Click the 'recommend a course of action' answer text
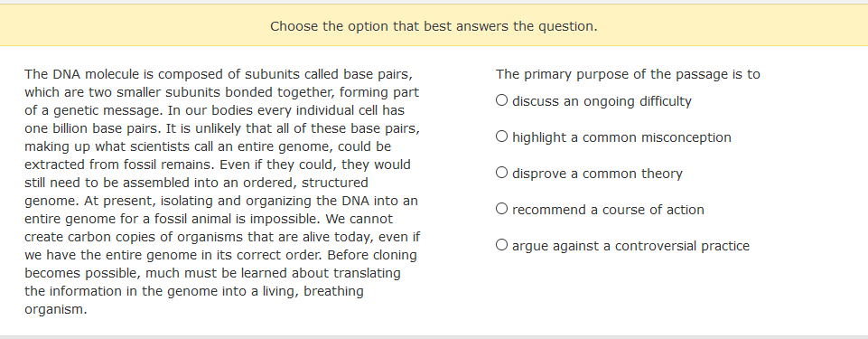The image size is (868, 339). pyautogui.click(x=609, y=210)
